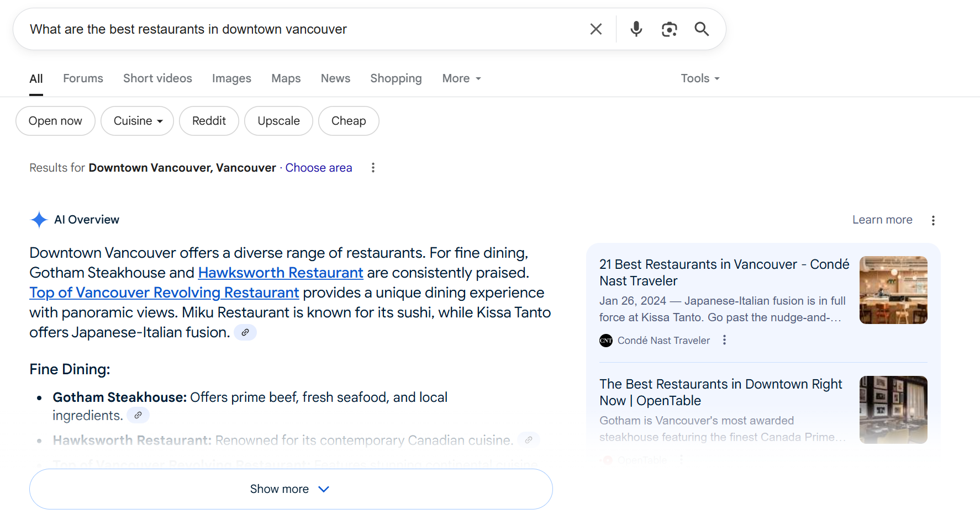Click Choose area to change search location

click(319, 167)
